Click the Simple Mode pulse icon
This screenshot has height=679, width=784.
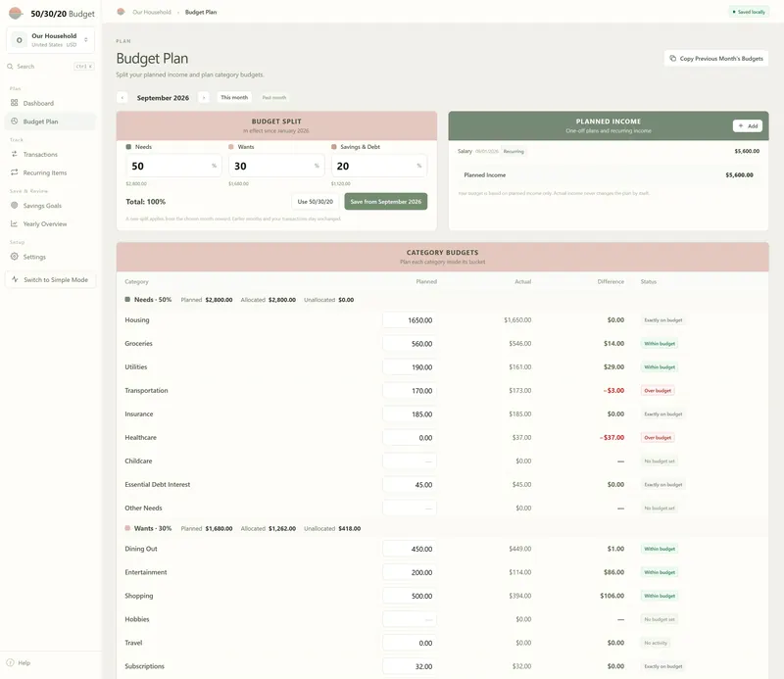pyautogui.click(x=15, y=279)
